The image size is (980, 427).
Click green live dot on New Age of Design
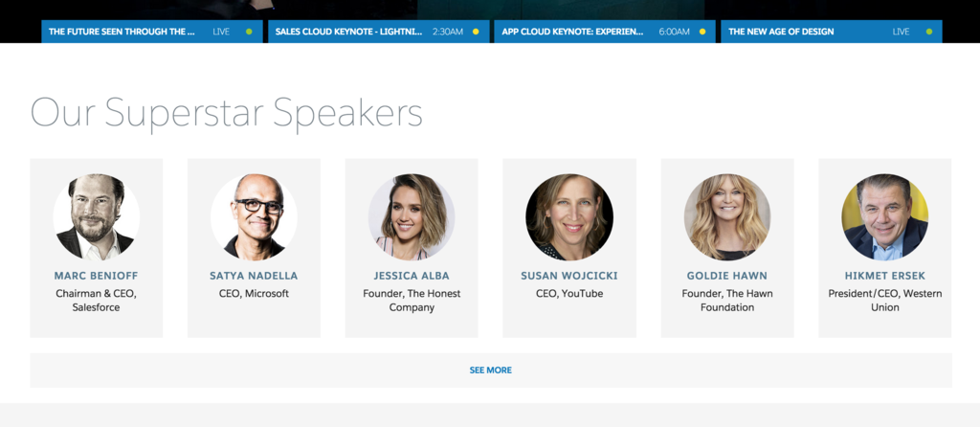click(x=928, y=32)
